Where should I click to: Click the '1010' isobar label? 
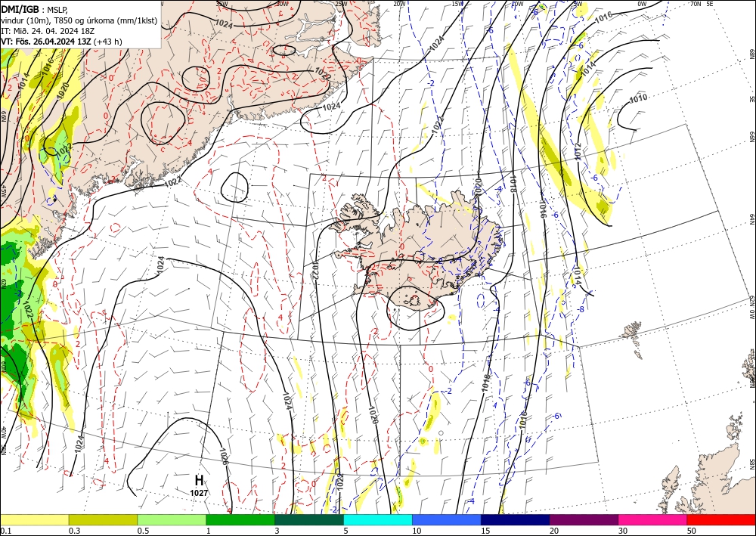(638, 99)
